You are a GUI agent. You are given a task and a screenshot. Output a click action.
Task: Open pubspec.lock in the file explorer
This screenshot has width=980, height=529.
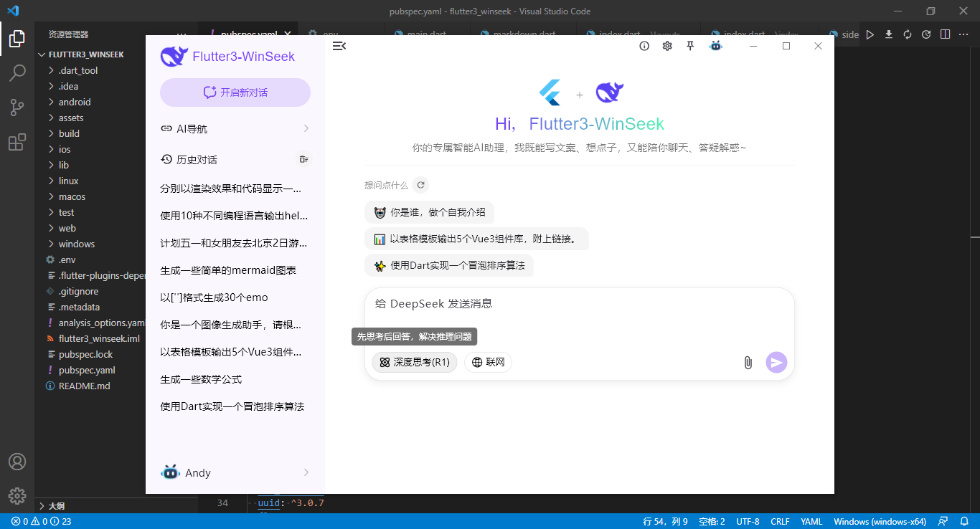(x=86, y=354)
